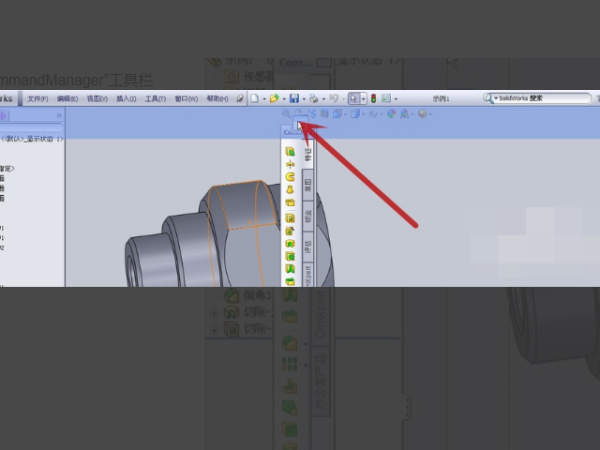This screenshot has height=450, width=600.
Task: Open the 插入(I) menu
Action: coord(125,99)
